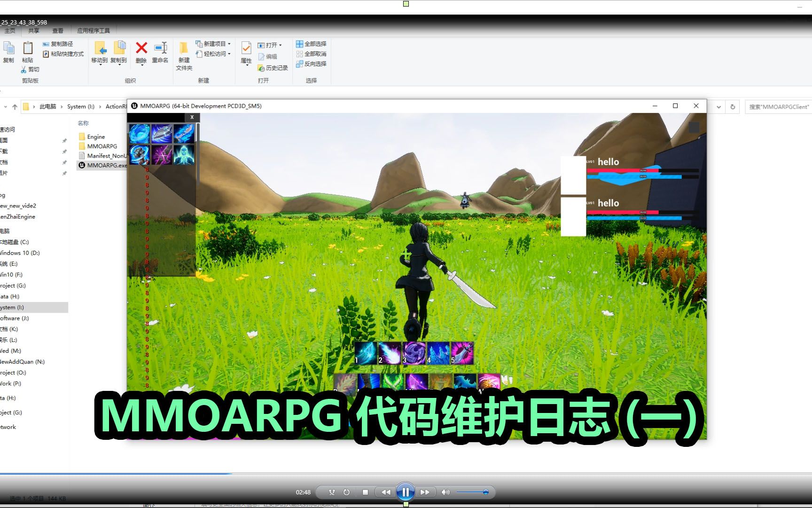Stop video playback
The height and width of the screenshot is (508, 812).
[x=365, y=492]
